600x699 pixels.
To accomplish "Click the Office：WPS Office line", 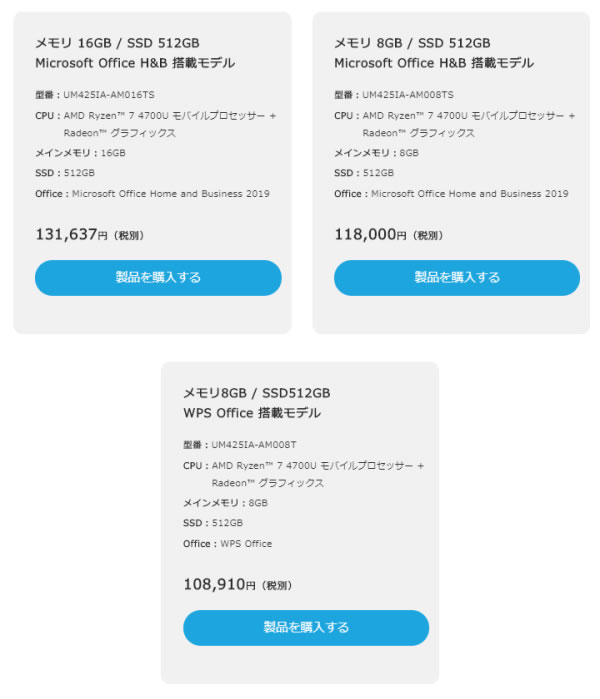I will [x=227, y=544].
